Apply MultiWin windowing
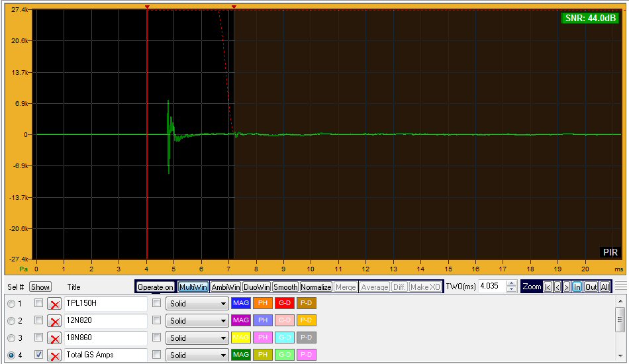The width and height of the screenshot is (629, 364). pyautogui.click(x=193, y=287)
